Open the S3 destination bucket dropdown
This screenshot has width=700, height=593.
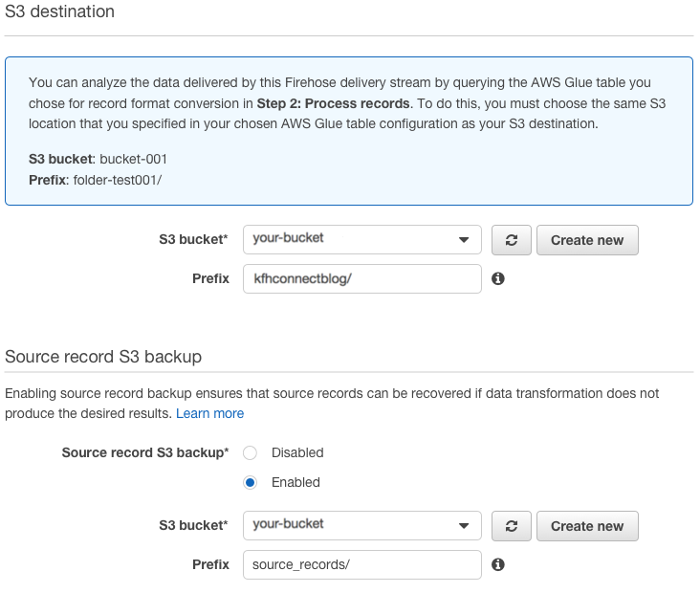[x=362, y=239]
